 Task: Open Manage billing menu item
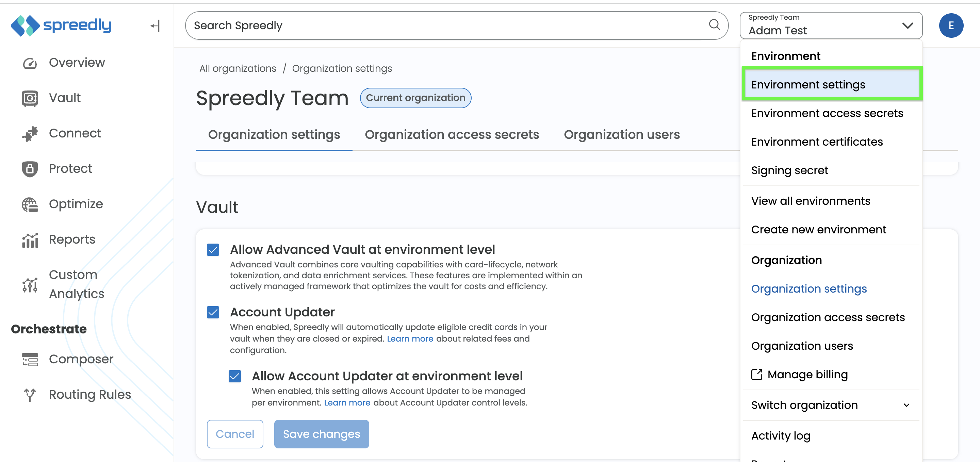[831, 375]
